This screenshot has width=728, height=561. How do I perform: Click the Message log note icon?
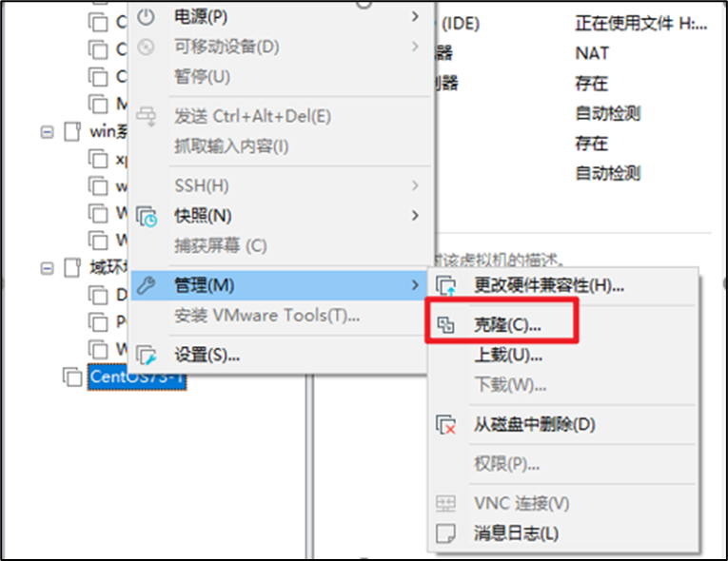[445, 533]
